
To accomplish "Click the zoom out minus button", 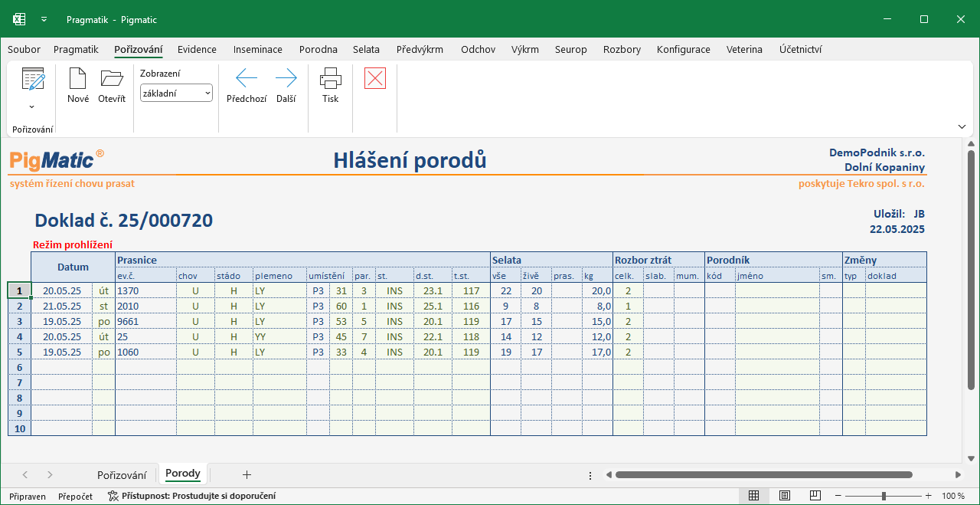I will (838, 496).
